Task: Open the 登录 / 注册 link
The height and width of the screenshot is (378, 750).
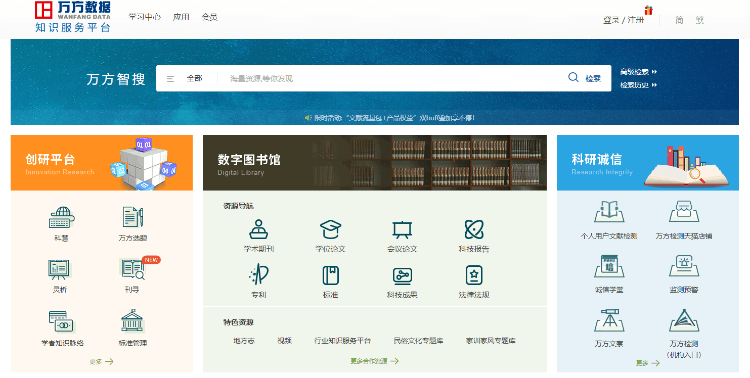Action: [x=623, y=20]
